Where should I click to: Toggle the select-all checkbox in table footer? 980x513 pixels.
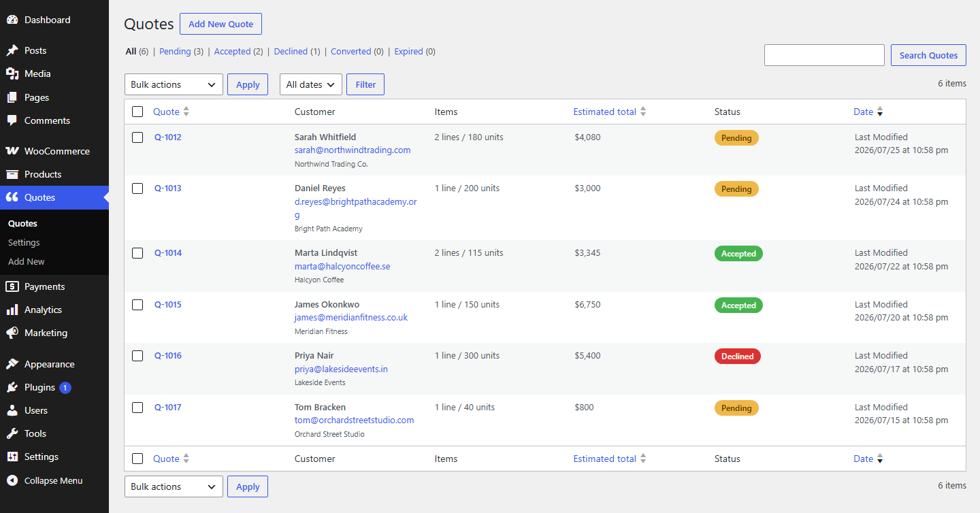tap(137, 459)
